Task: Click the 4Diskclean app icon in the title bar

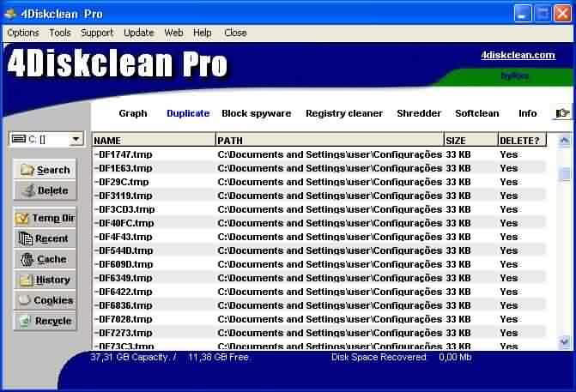Action: [10, 14]
